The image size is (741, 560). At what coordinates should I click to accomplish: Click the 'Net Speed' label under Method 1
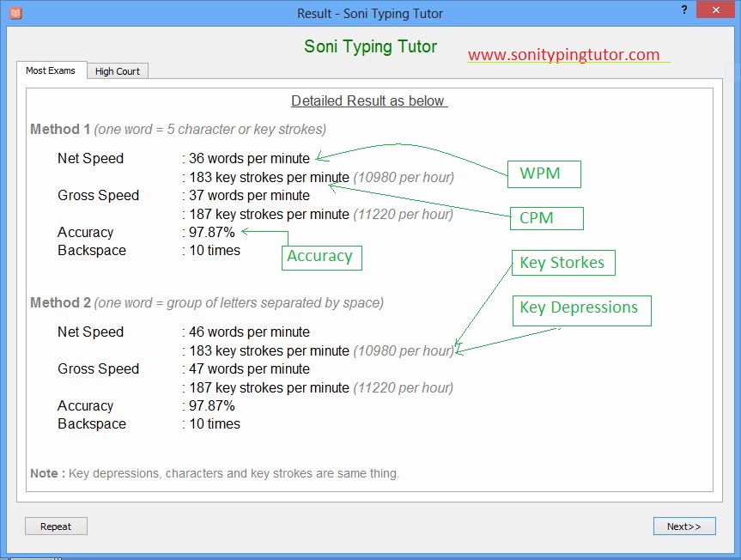pos(90,158)
